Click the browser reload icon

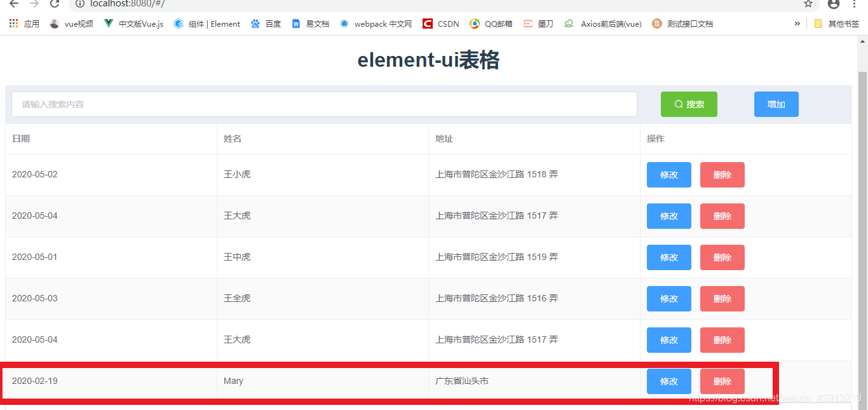55,4
